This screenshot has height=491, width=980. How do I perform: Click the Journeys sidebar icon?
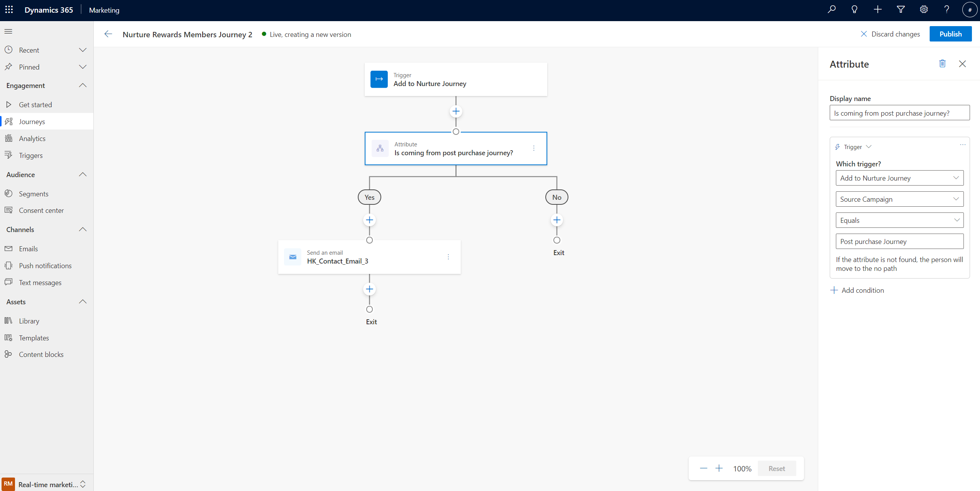(9, 121)
